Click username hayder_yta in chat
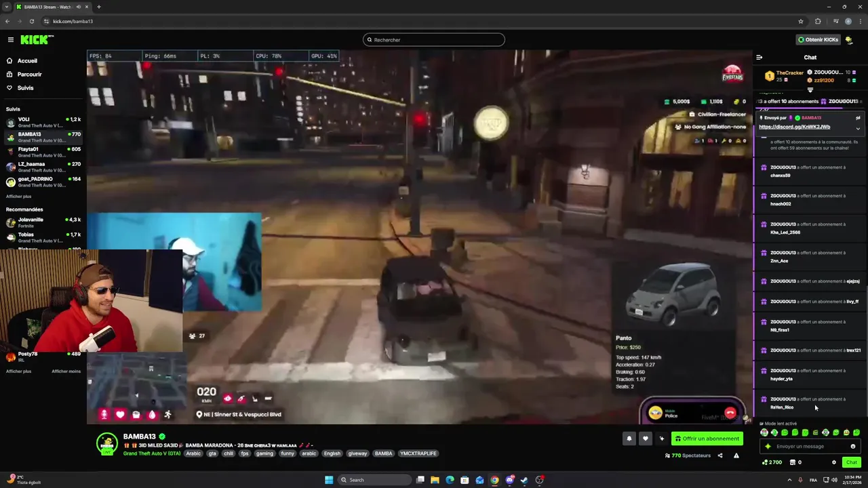 pos(781,379)
